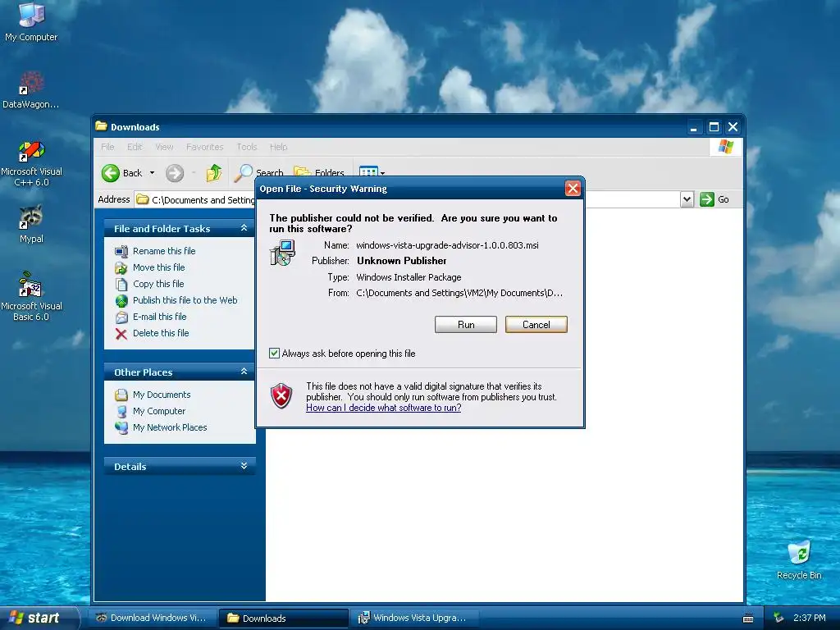Open Views button dropdown arrow

click(x=382, y=173)
